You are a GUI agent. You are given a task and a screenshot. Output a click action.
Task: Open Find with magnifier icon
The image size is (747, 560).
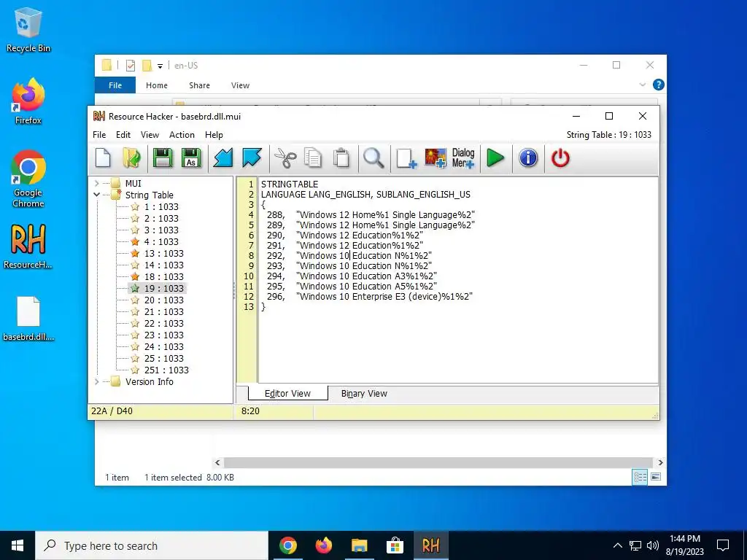pyautogui.click(x=373, y=158)
